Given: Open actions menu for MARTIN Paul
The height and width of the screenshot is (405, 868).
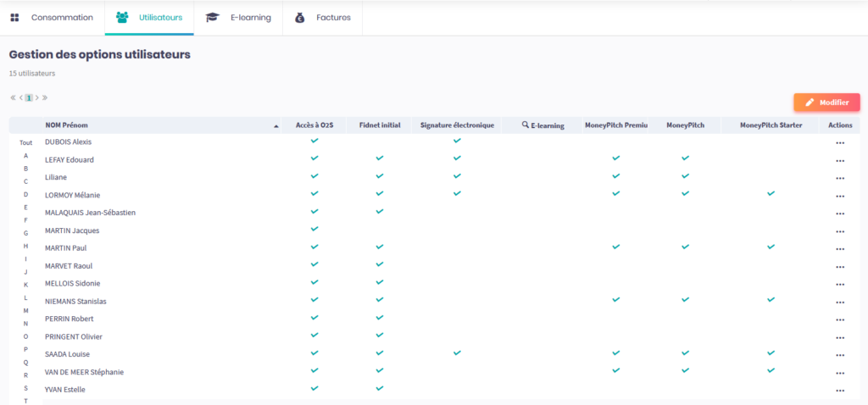Looking at the screenshot, I should pos(839,249).
